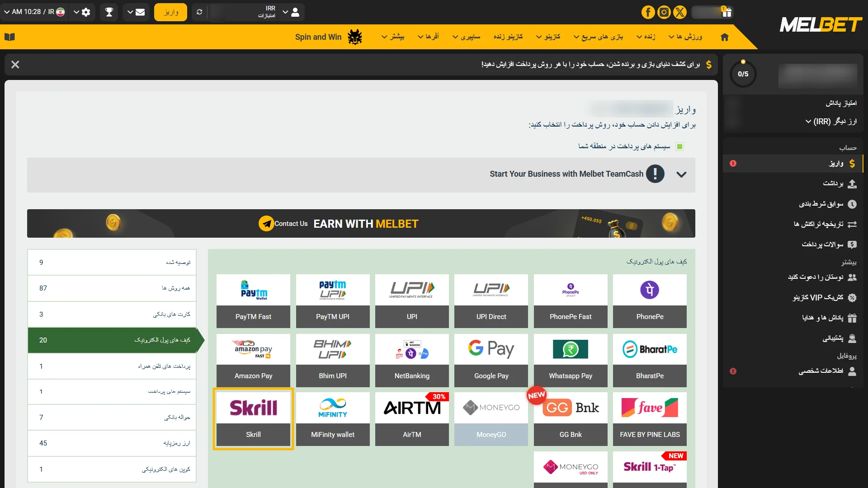Open the language and time dropdown

pos(34,12)
